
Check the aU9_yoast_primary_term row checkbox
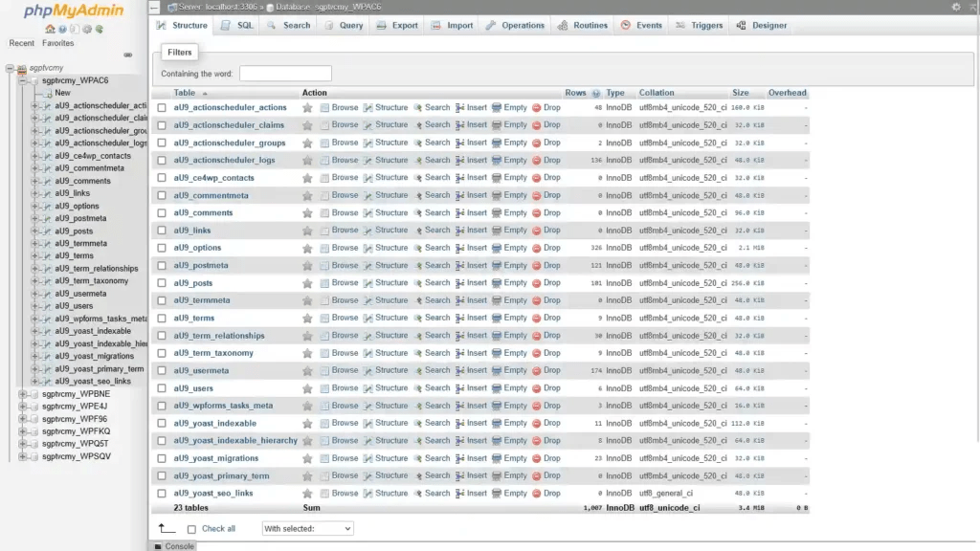[x=162, y=476]
